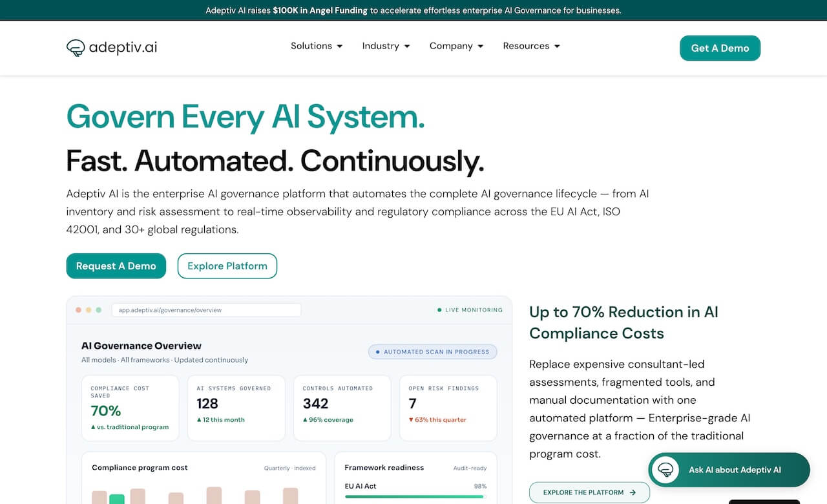Click the AUTOMATED SCAN IN PROGRESS badge
This screenshot has width=827, height=504.
click(432, 352)
